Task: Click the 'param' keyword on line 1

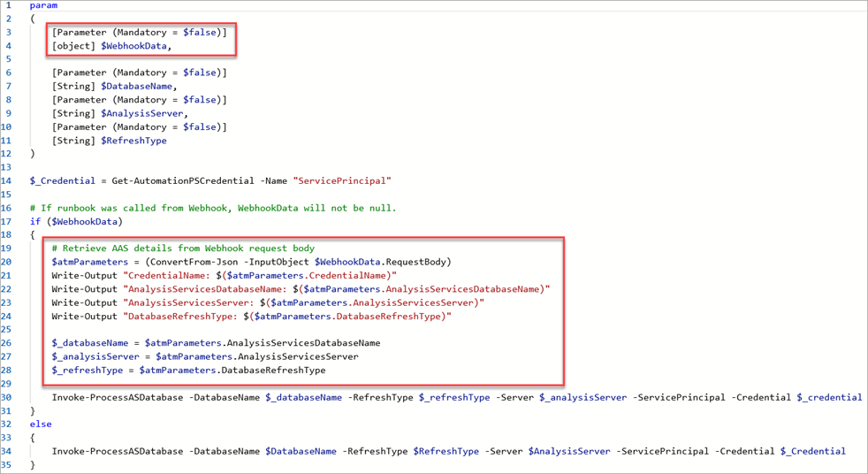Action: pyautogui.click(x=43, y=5)
